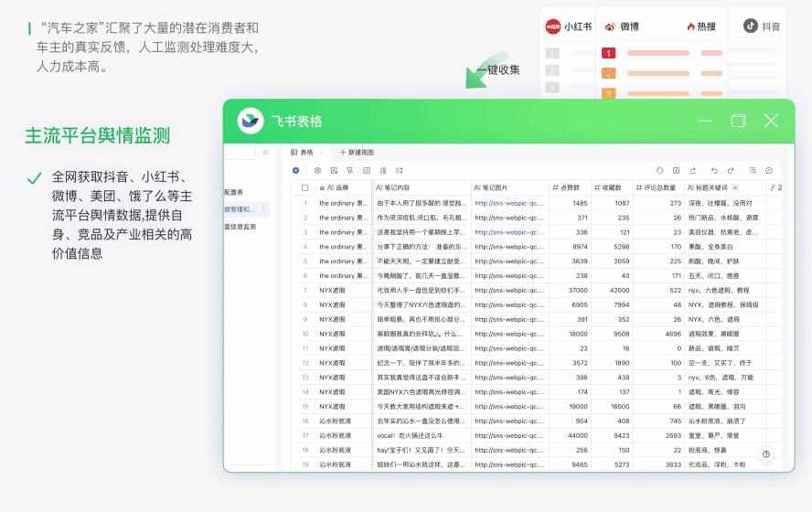Click the row number 12 cell
This screenshot has width=812, height=512.
pyautogui.click(x=305, y=363)
